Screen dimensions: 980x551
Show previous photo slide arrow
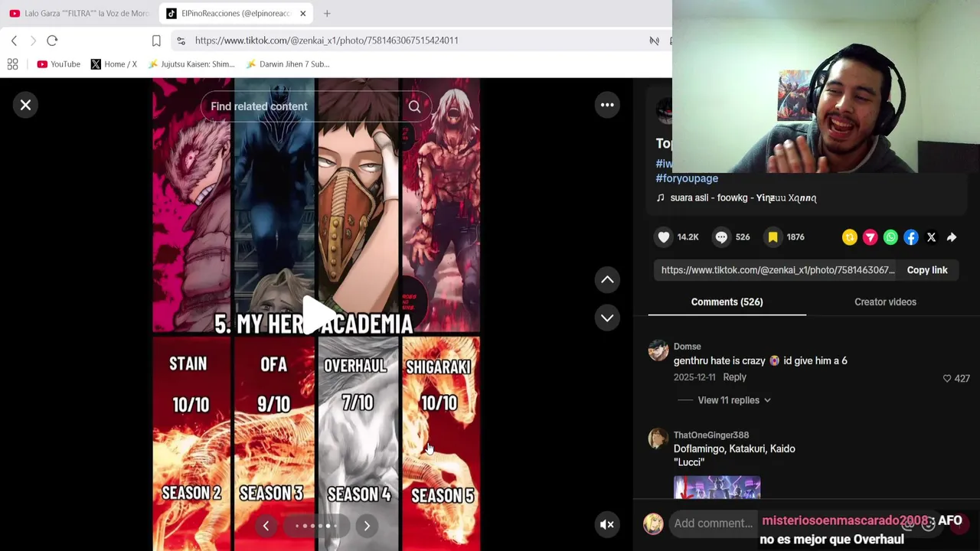coord(266,526)
